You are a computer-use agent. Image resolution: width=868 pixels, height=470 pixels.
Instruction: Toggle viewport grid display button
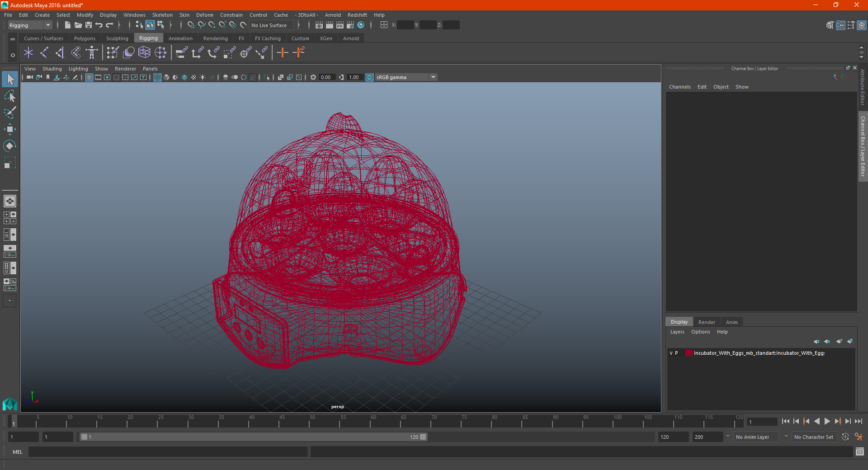click(x=89, y=77)
